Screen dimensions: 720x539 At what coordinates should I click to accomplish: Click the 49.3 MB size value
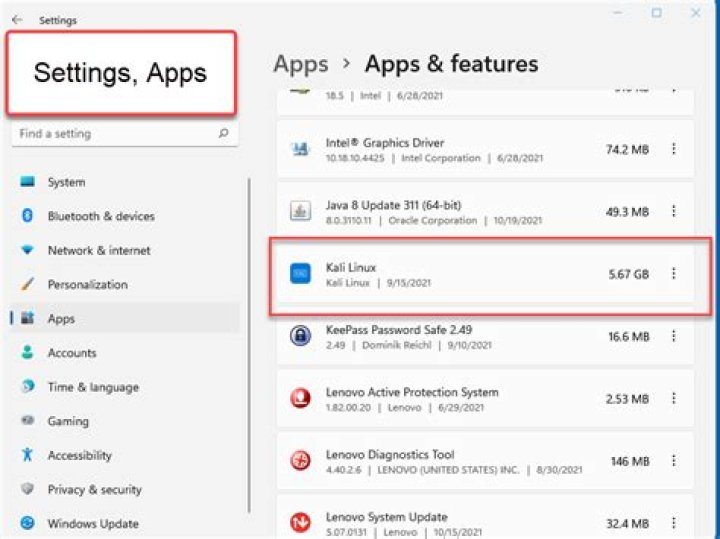pos(627,212)
